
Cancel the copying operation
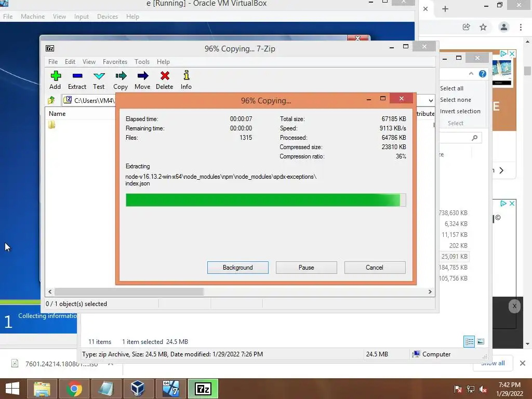(x=375, y=268)
